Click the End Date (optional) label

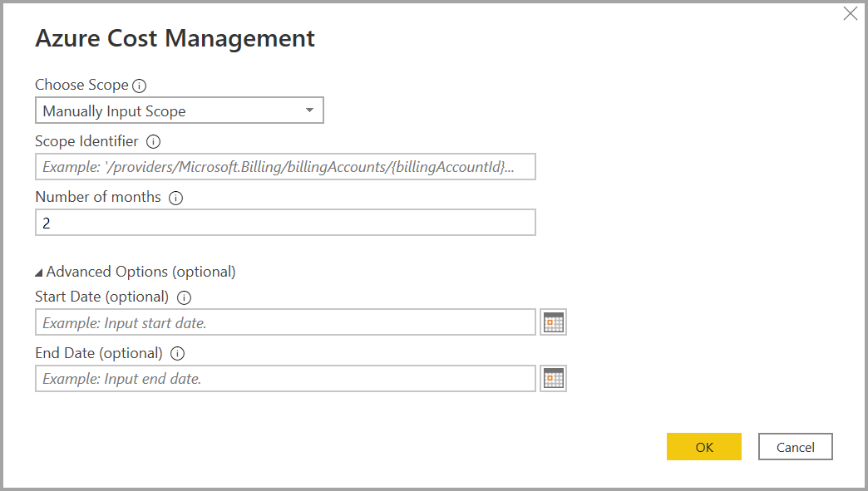[x=98, y=353]
